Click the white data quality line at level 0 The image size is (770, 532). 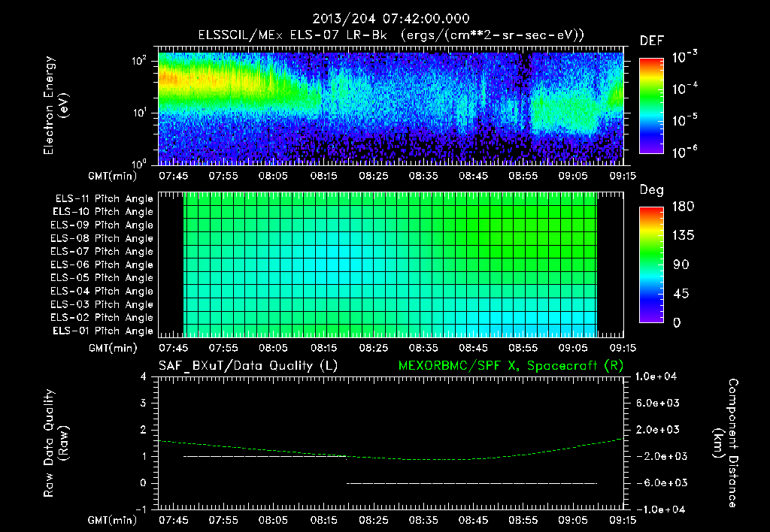click(472, 483)
